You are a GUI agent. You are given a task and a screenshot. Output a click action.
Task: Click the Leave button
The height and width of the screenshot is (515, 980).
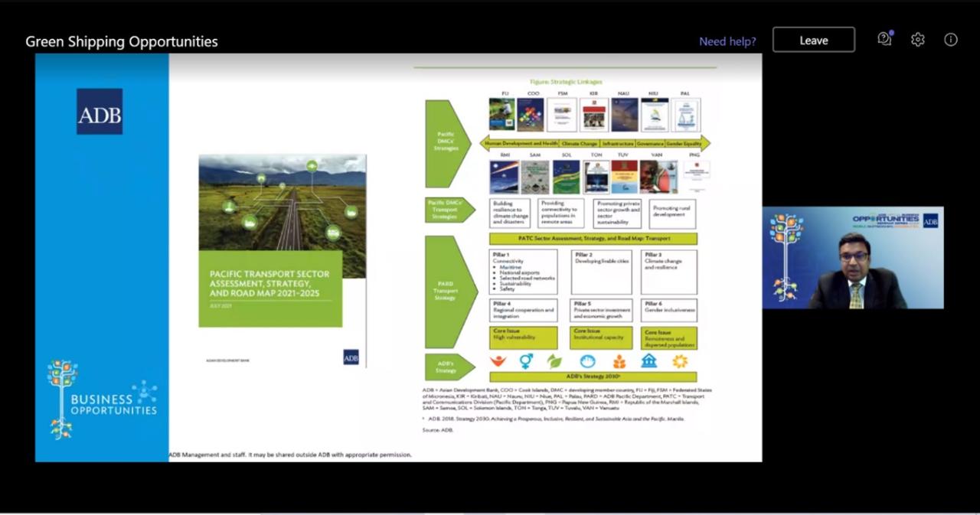(814, 40)
